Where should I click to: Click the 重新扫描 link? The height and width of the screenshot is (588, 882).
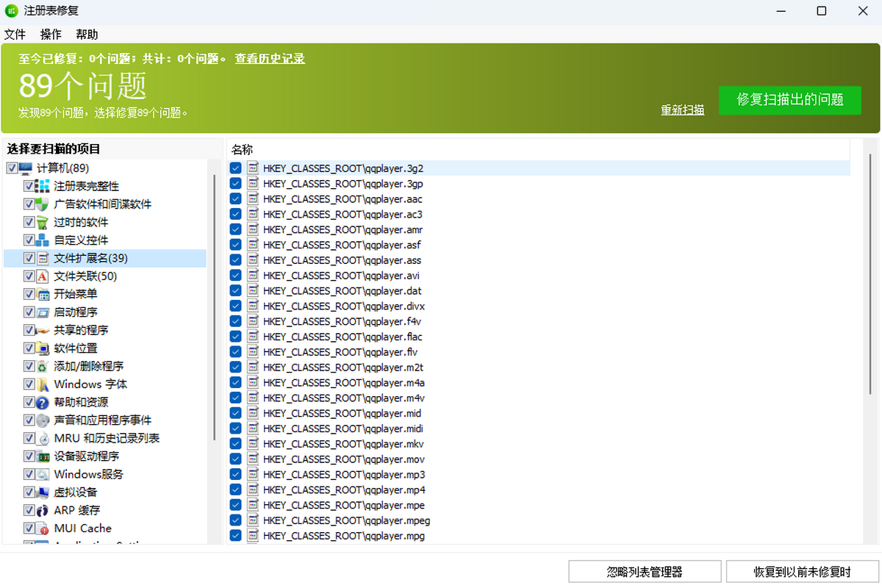click(682, 109)
